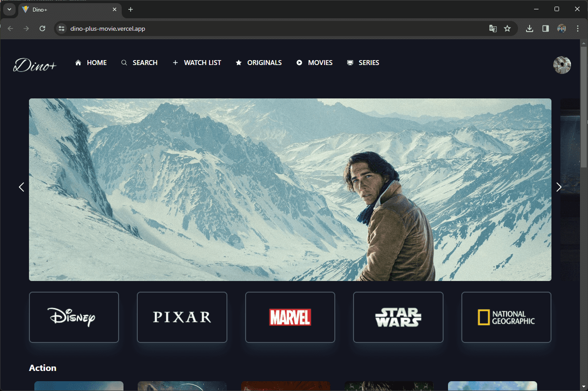The height and width of the screenshot is (391, 588).
Task: Click the translate page icon
Action: 493,29
